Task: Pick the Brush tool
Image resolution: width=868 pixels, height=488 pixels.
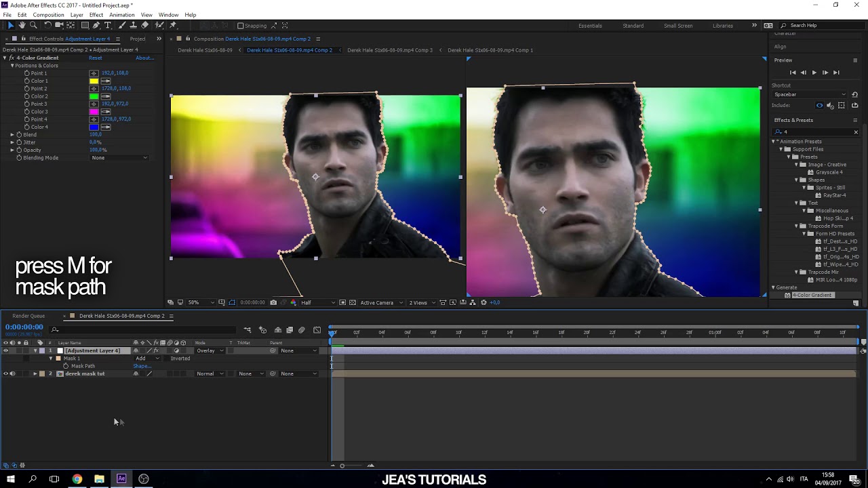Action: click(x=122, y=25)
